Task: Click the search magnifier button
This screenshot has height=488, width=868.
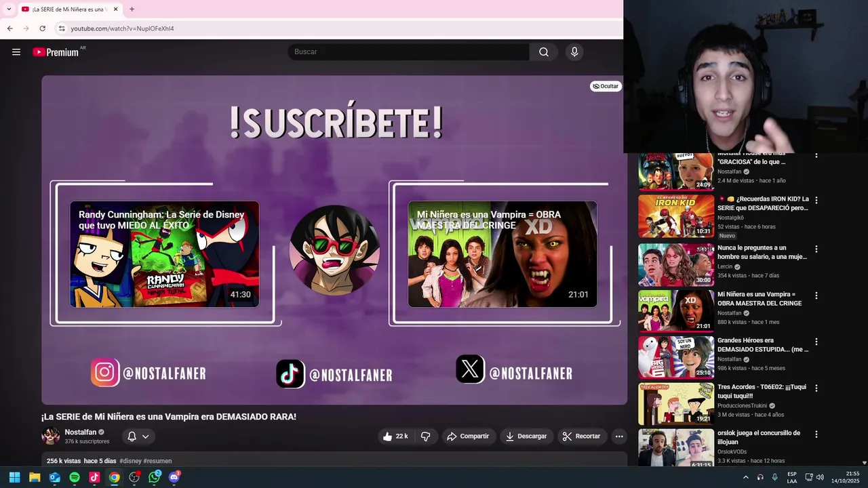Action: [544, 52]
